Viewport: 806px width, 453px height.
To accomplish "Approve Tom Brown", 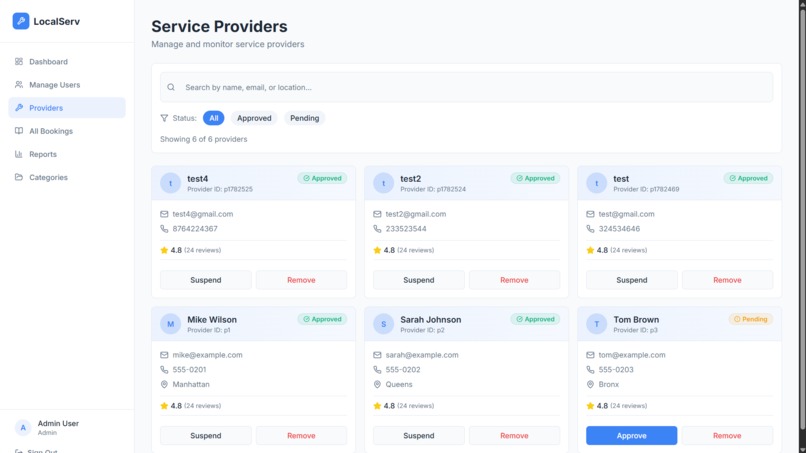I will (x=632, y=436).
